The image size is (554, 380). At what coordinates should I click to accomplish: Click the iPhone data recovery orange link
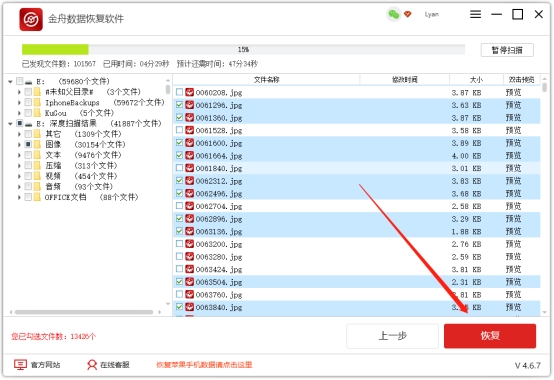[x=204, y=365]
